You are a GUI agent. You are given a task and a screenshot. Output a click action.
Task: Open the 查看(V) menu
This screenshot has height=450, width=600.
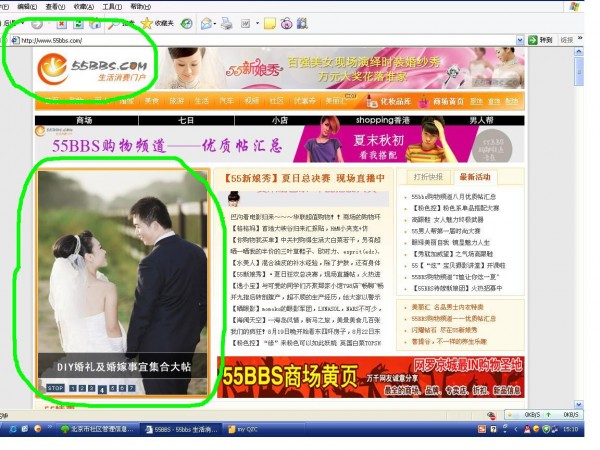coord(55,7)
